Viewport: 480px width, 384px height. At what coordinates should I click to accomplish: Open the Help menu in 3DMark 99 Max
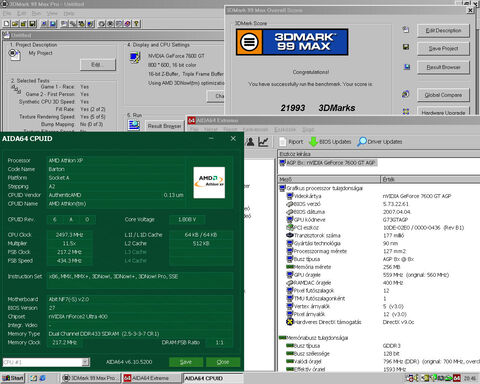click(x=69, y=14)
